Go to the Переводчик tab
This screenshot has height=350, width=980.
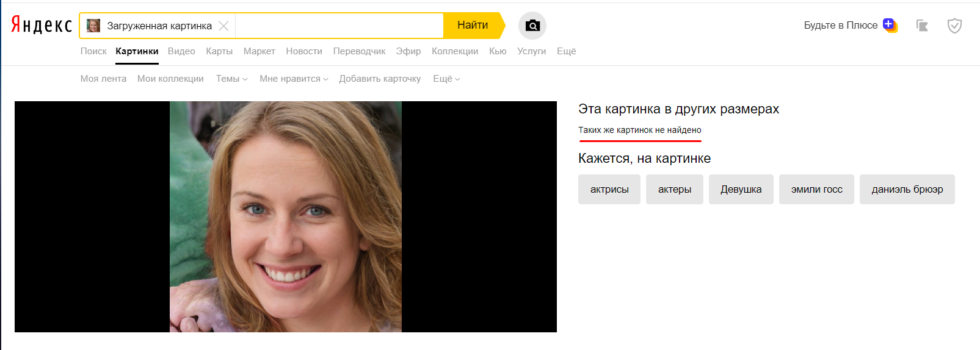click(x=359, y=51)
